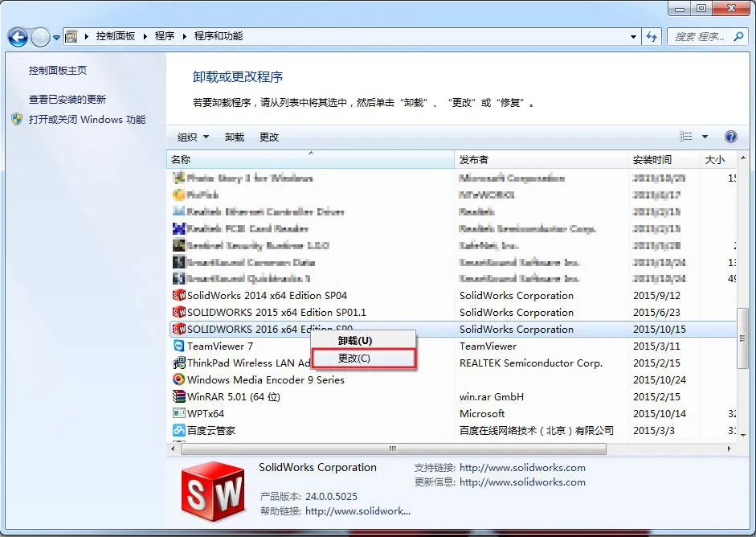Open the view options dropdown arrow
Screen dimensions: 756x537
[x=705, y=137]
